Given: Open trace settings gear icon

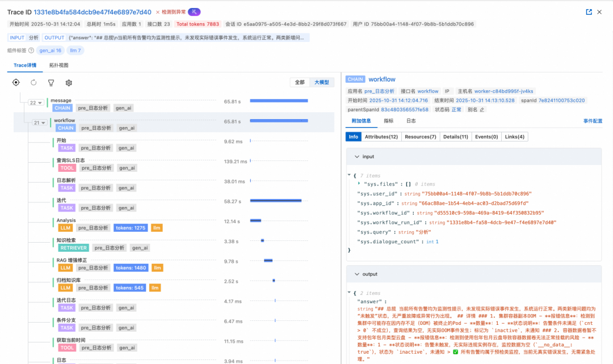Looking at the screenshot, I should pyautogui.click(x=69, y=83).
